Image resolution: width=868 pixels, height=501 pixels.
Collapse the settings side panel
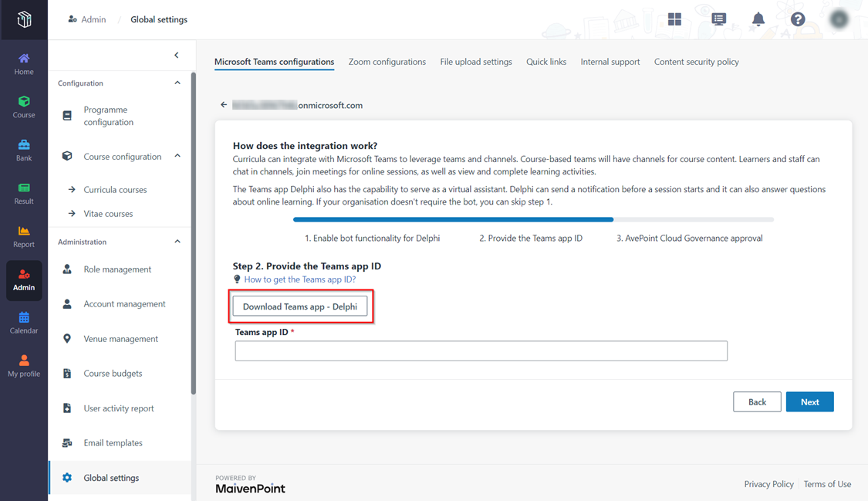pos(177,55)
